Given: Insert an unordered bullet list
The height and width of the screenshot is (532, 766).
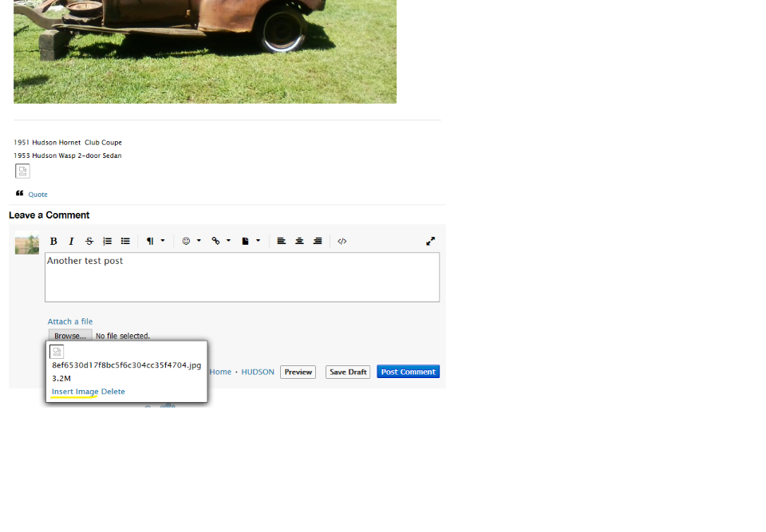Looking at the screenshot, I should [x=125, y=241].
